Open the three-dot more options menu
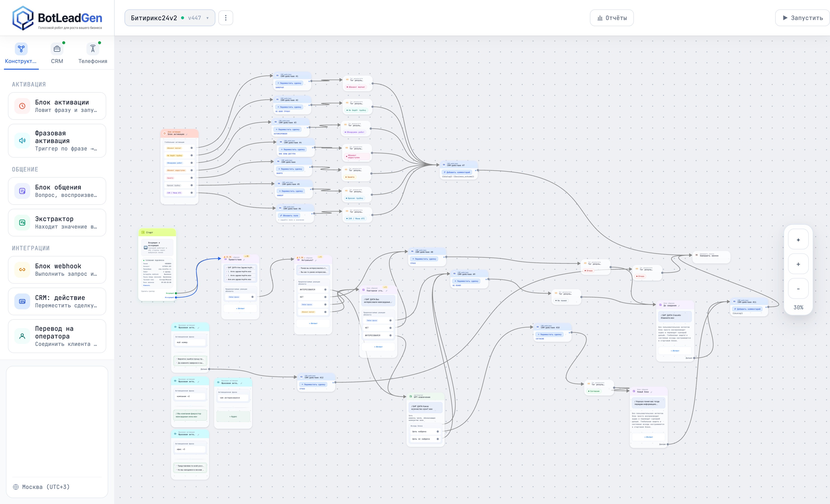The height and width of the screenshot is (504, 830). click(x=226, y=18)
